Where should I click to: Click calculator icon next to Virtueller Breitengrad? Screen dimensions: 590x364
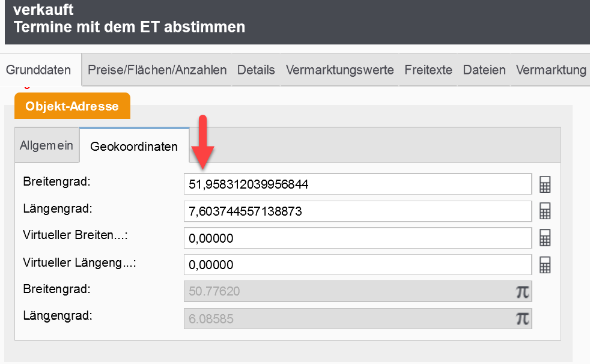pos(545,238)
